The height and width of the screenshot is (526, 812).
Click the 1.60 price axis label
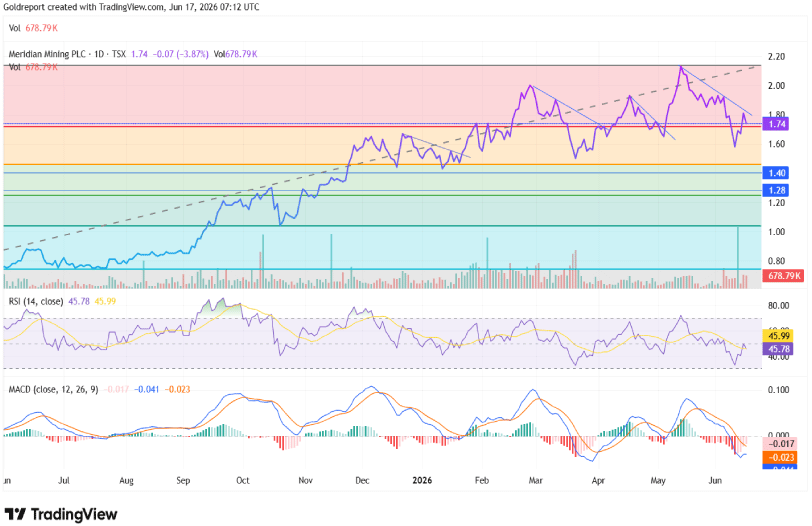pyautogui.click(x=776, y=144)
